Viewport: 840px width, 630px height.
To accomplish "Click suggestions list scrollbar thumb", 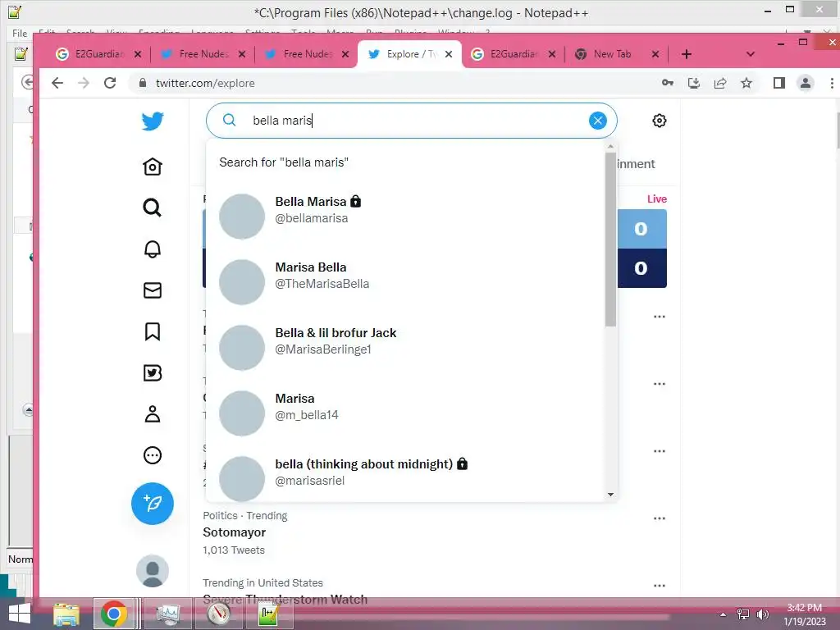I will pos(610,239).
